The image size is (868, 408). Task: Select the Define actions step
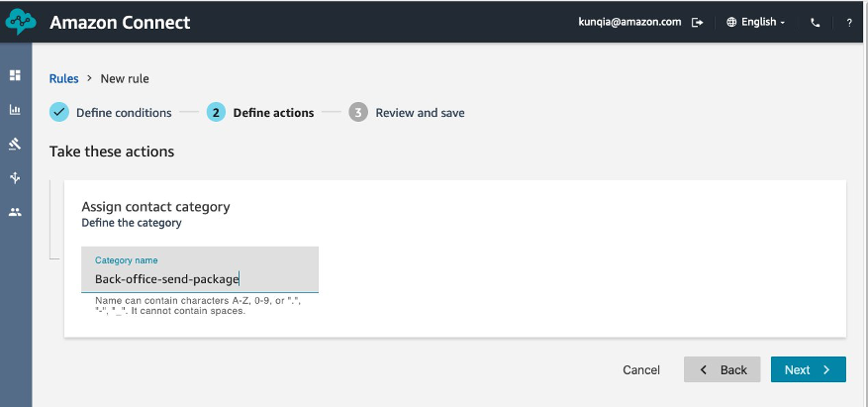coord(260,112)
